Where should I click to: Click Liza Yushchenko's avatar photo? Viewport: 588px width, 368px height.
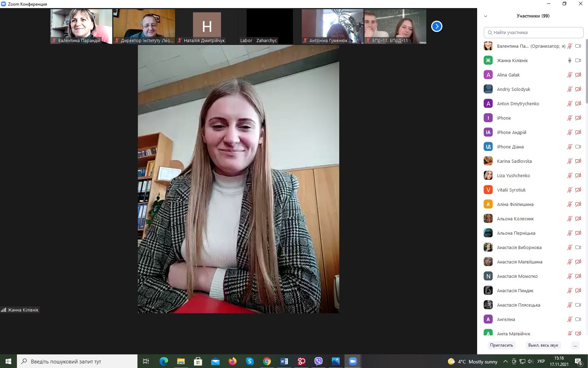coord(488,175)
